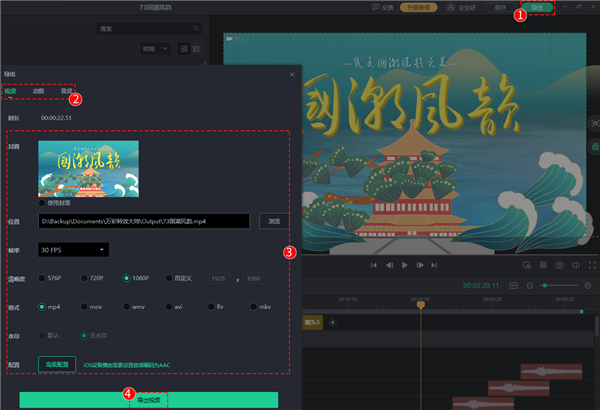Click the add track plus icon

(x=333, y=322)
